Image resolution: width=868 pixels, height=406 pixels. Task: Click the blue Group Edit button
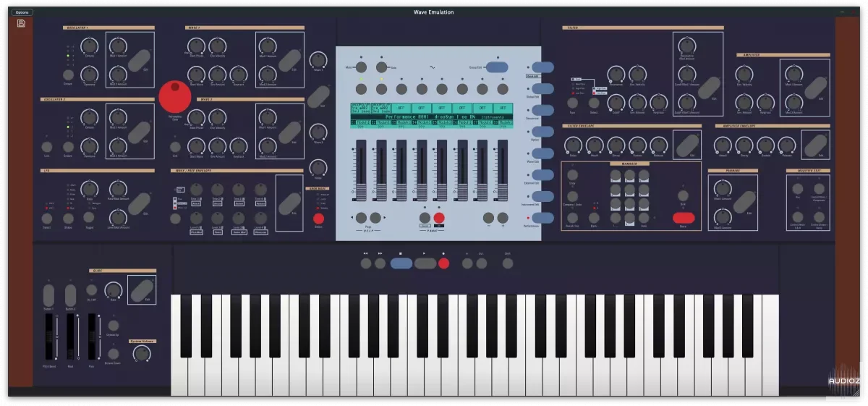496,67
